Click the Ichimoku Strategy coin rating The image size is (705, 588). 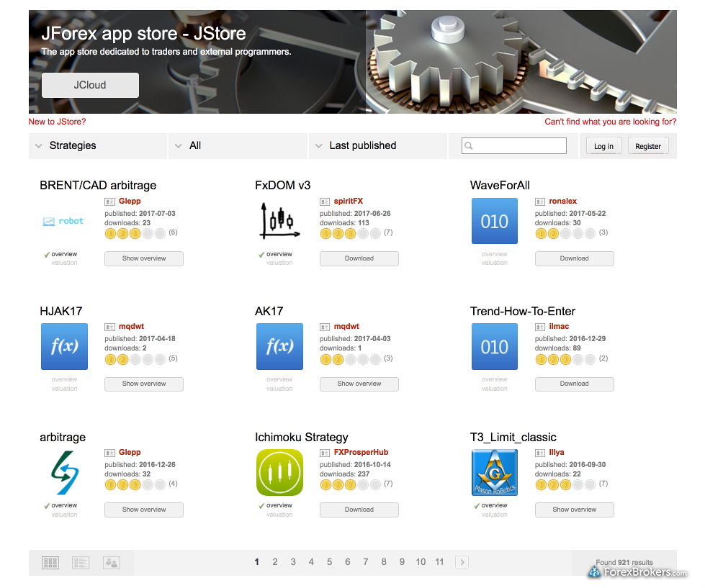351,484
